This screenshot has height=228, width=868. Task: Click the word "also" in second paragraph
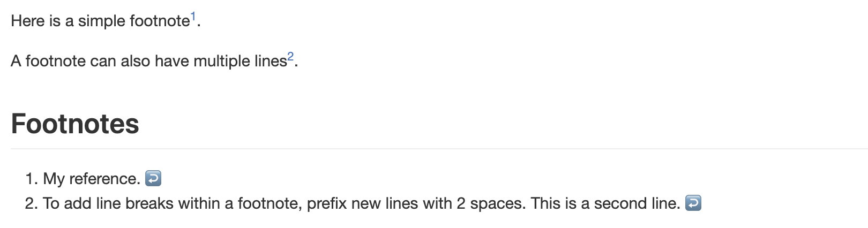[135, 62]
